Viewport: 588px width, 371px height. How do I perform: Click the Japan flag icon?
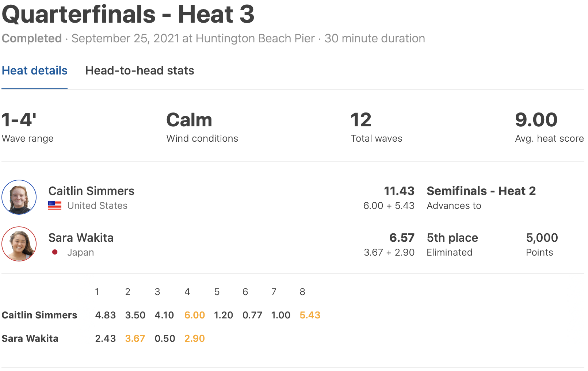point(55,252)
